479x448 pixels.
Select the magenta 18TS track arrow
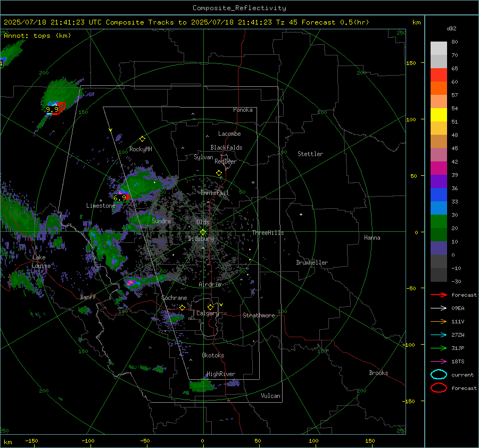pos(439,362)
